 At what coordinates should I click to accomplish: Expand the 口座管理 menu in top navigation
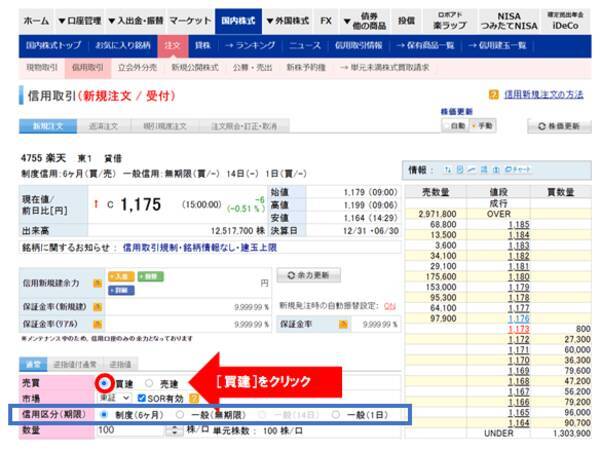click(x=79, y=20)
